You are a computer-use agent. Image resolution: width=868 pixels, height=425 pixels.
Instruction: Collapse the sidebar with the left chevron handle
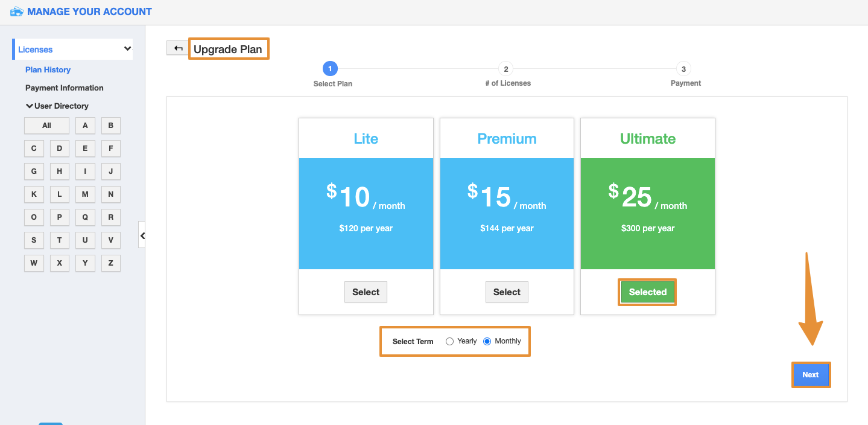[142, 235]
